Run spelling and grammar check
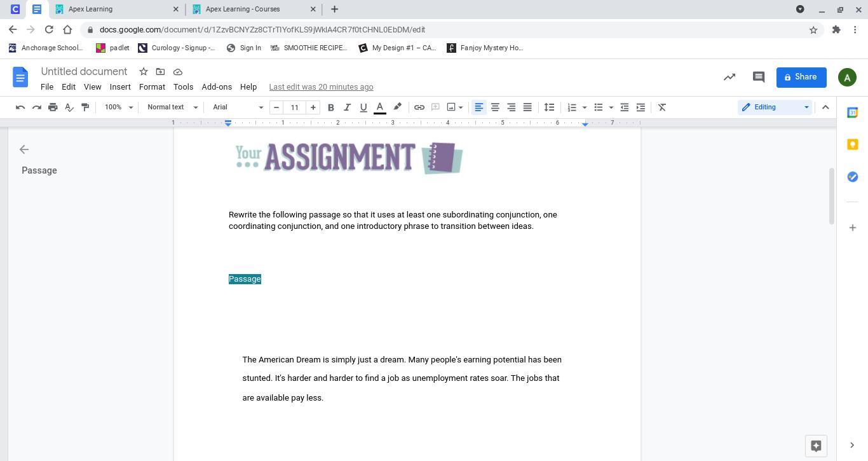 tap(69, 107)
